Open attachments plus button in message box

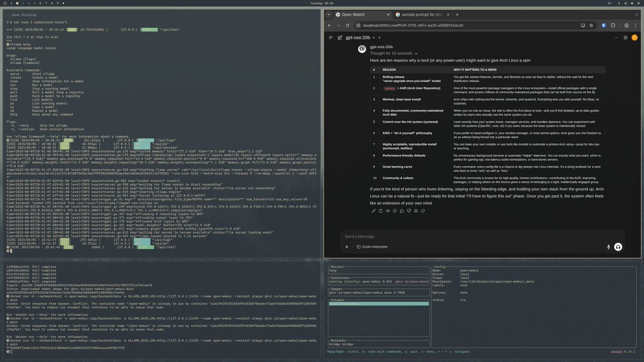(347, 247)
